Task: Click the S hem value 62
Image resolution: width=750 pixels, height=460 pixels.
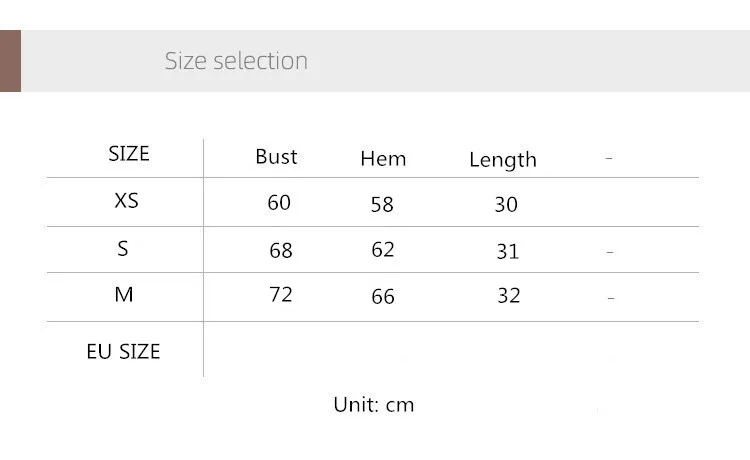Action: pos(383,249)
